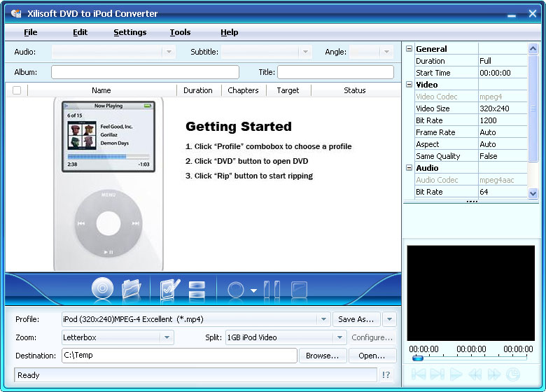Viewport: 546px width, 392px height.
Task: Click the Duration value Full
Action: 503,61
